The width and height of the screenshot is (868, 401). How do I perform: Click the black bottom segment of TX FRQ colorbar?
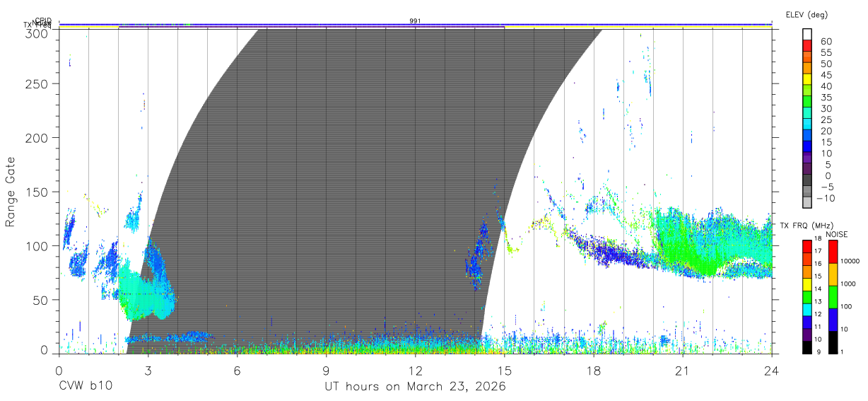click(807, 348)
